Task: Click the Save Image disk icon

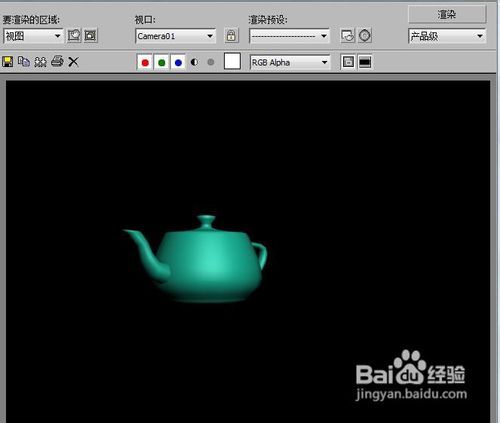Action: (8, 62)
